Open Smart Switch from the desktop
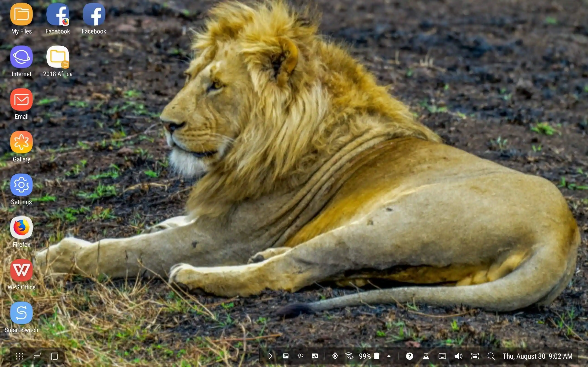Screen dimensions: 588x367 [21, 313]
